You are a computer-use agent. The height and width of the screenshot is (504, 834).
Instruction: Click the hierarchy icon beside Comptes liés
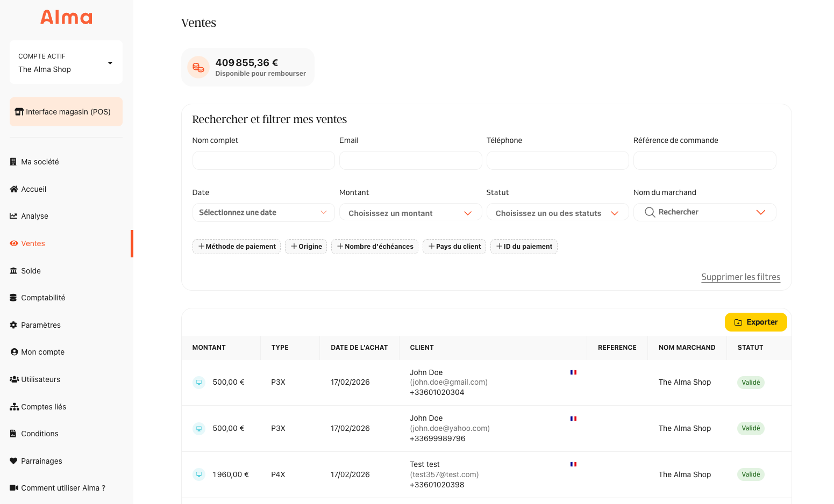pos(14,407)
